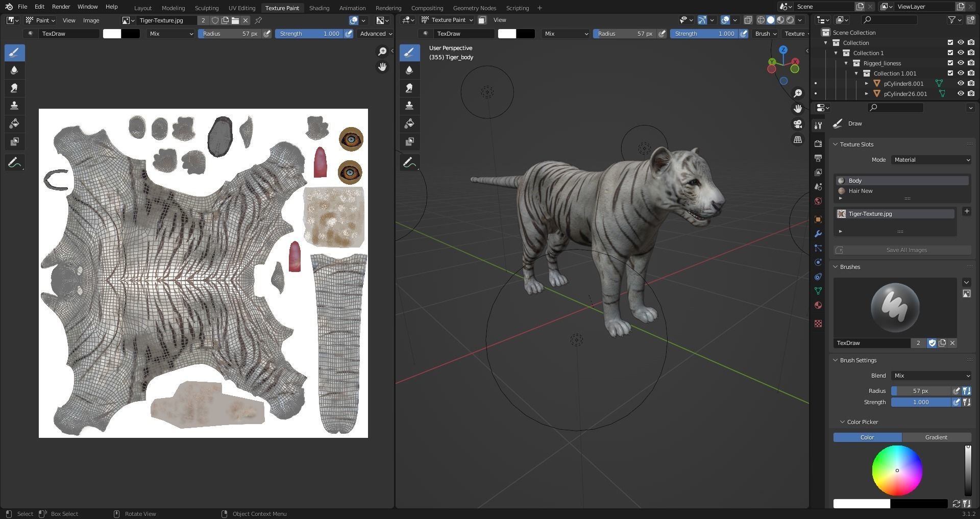980x519 pixels.
Task: Select the Draw brush tool in image editor
Action: (x=14, y=53)
